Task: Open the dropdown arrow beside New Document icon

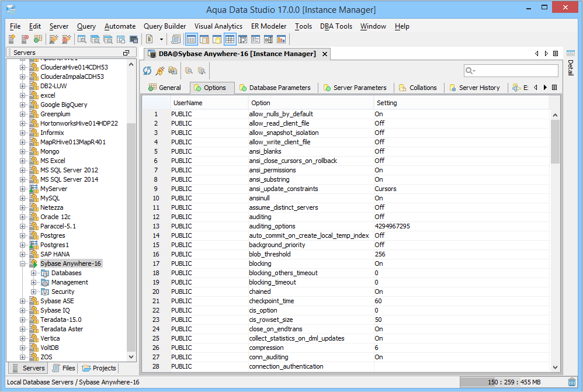Action: click(161, 39)
